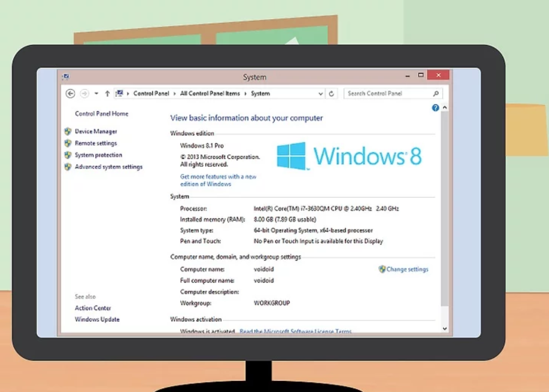Open Action Center link
This screenshot has height=392, width=549.
(93, 308)
